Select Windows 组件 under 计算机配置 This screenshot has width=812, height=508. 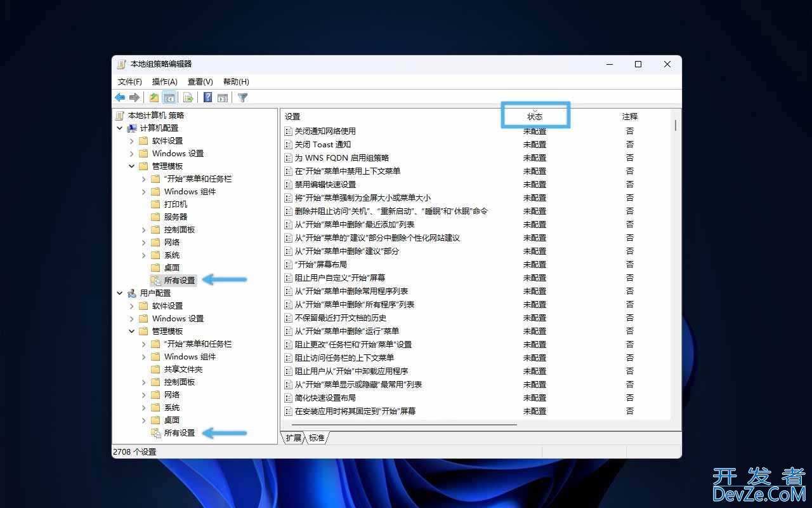[190, 192]
